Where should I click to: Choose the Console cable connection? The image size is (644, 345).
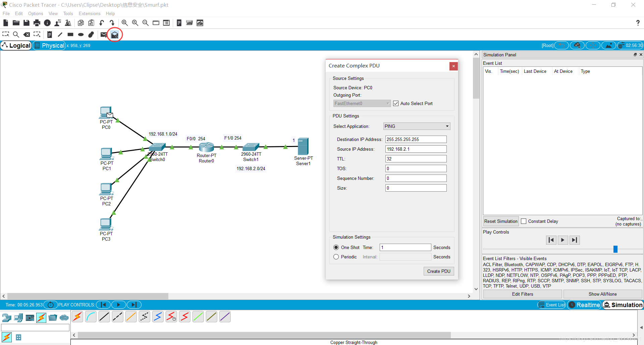pos(91,316)
